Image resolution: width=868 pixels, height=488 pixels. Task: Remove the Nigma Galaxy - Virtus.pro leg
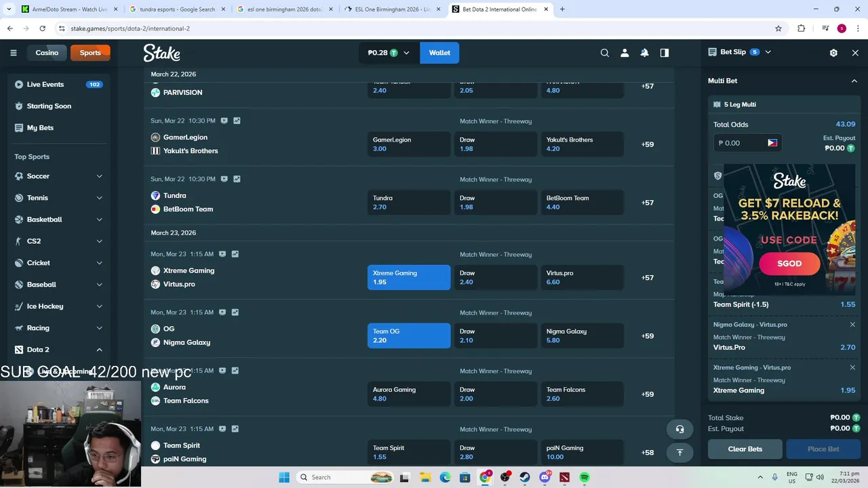click(x=852, y=325)
